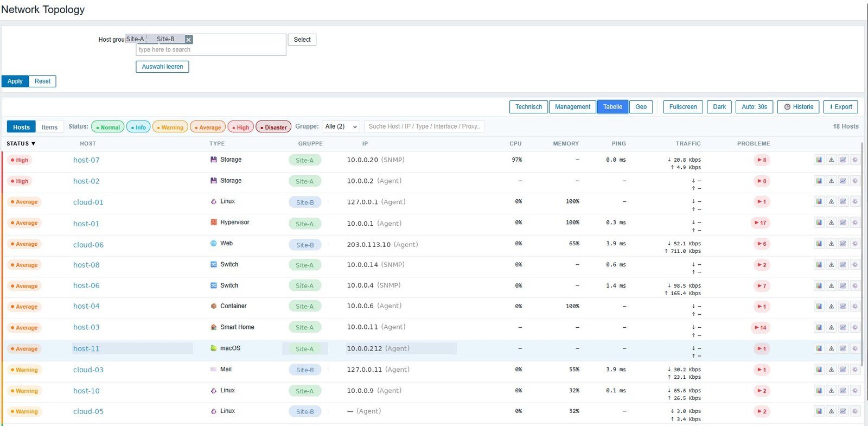Click gear icon for host-03
The image size is (868, 426).
point(855,327)
